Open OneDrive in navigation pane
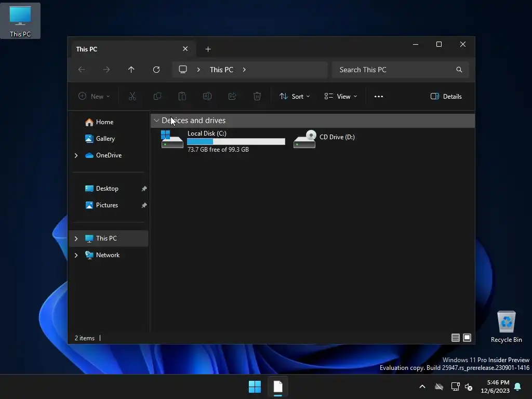This screenshot has height=399, width=532. (x=109, y=155)
